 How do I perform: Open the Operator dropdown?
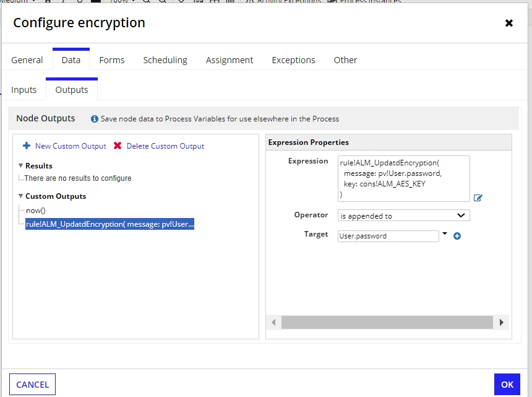(x=404, y=216)
